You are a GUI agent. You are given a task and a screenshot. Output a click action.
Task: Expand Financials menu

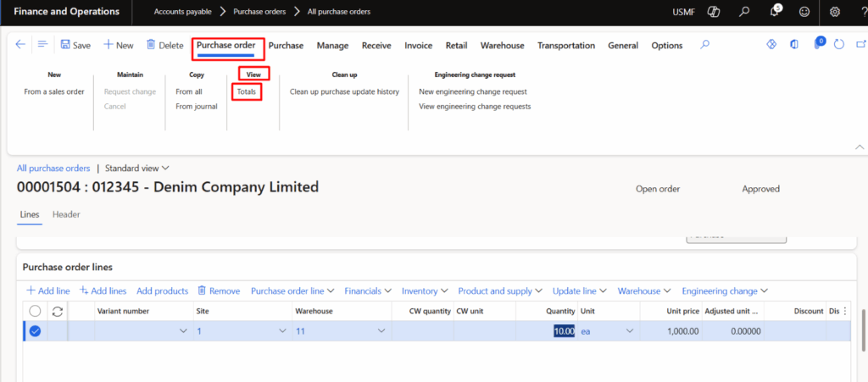368,291
